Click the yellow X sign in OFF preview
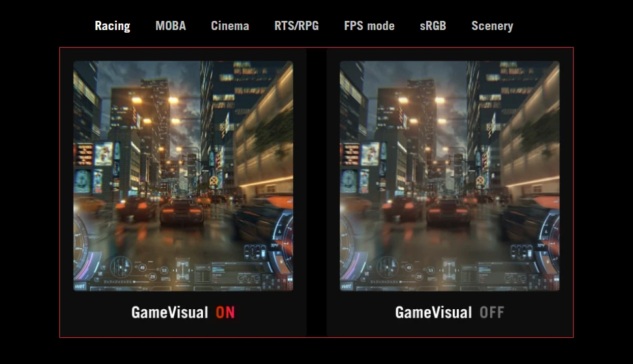Image resolution: width=633 pixels, height=364 pixels. pyautogui.click(x=480, y=181)
